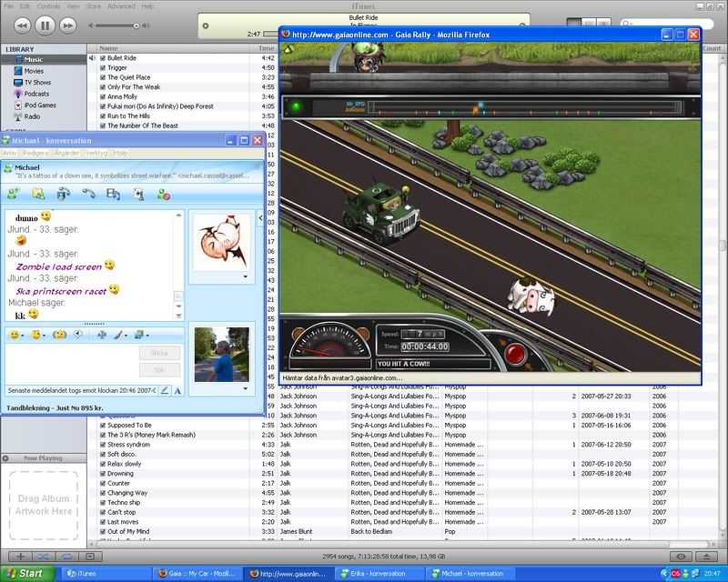
Task: Open the iTunes File menu
Action: tap(9, 6)
